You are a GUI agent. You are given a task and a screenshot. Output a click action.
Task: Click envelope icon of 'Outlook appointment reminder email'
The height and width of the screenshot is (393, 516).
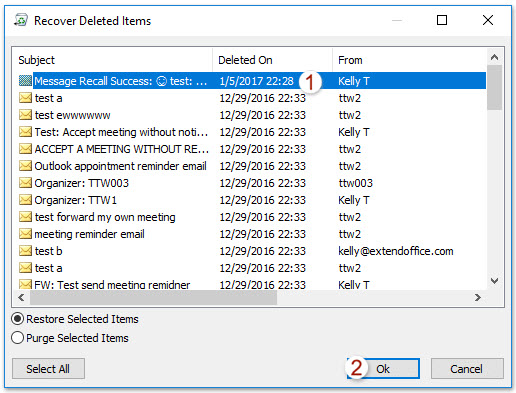[x=25, y=166]
